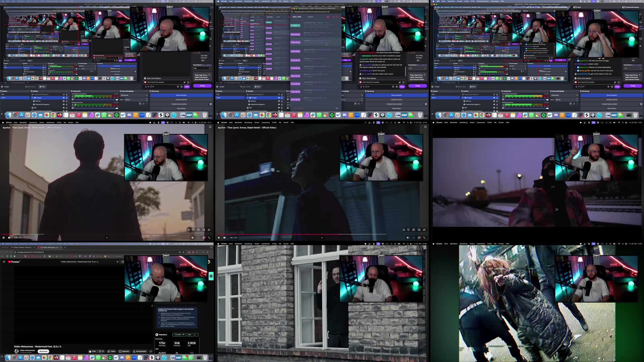Switch to the TOOLS tab in Tipeeestream
The width and height of the screenshot is (644, 362).
[310, 17]
